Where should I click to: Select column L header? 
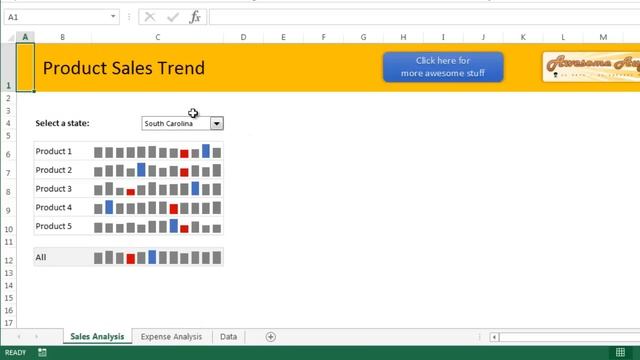pyautogui.click(x=563, y=37)
